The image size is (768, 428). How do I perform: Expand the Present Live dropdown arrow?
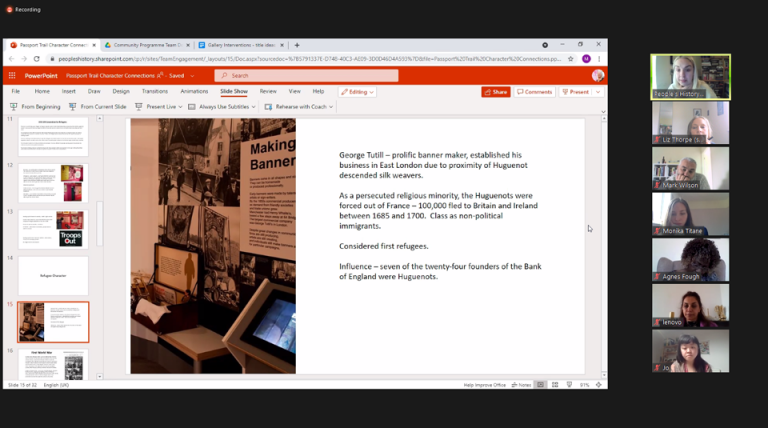coord(181,106)
